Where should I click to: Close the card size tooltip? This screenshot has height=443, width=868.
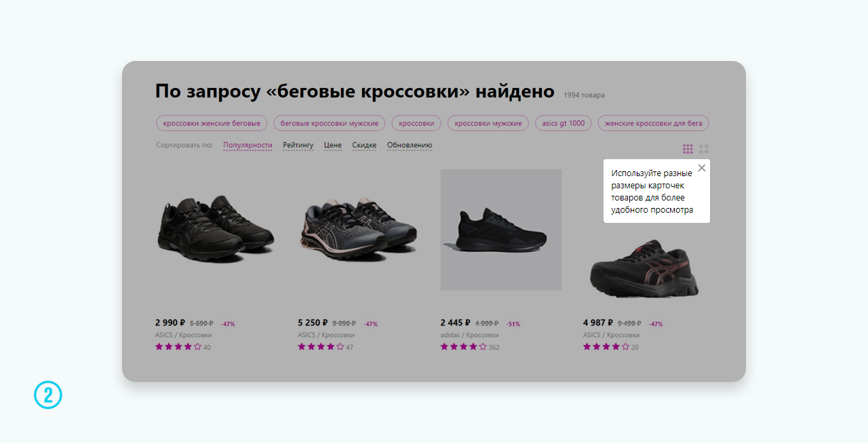[702, 168]
